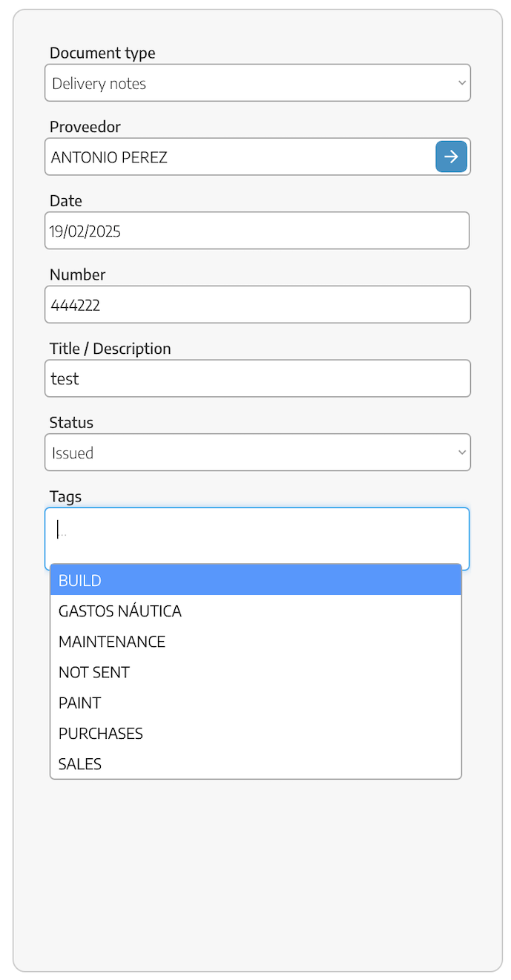Click the Proveedor label text
511x980 pixels.
[x=85, y=127]
